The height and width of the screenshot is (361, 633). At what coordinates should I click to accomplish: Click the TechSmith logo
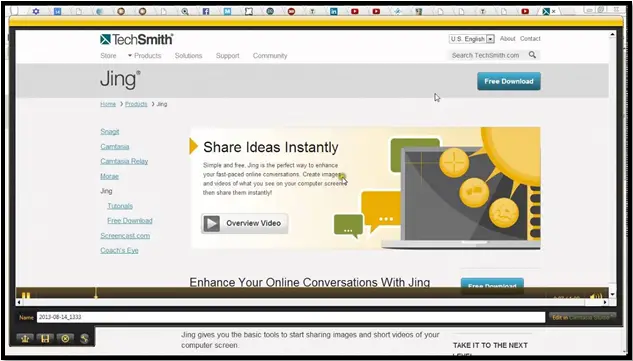tap(136, 39)
